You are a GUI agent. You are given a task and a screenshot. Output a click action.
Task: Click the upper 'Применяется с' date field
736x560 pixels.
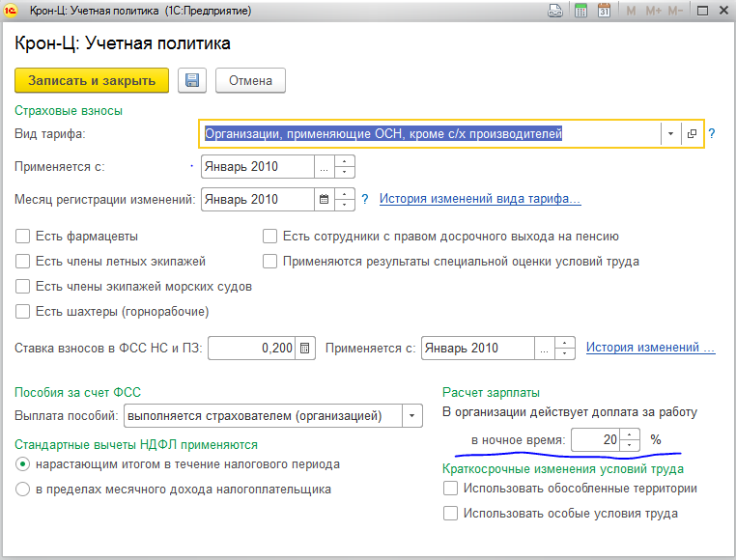point(257,167)
